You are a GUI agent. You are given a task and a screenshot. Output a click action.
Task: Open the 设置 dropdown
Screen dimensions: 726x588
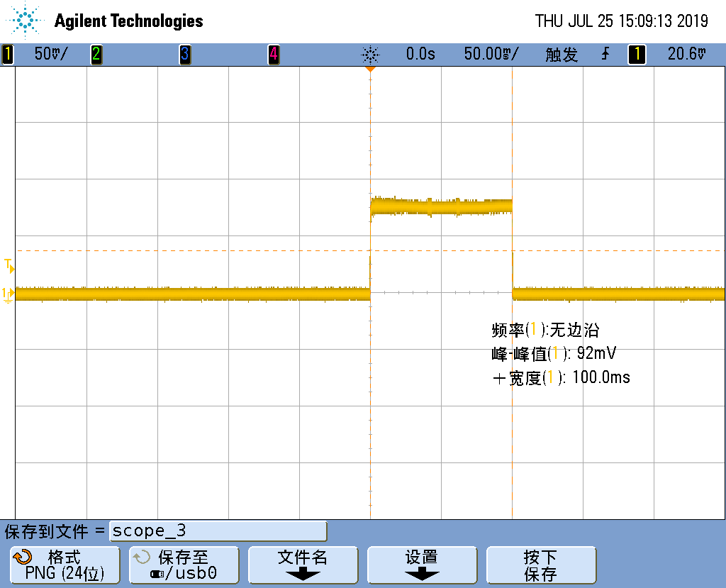[422, 565]
